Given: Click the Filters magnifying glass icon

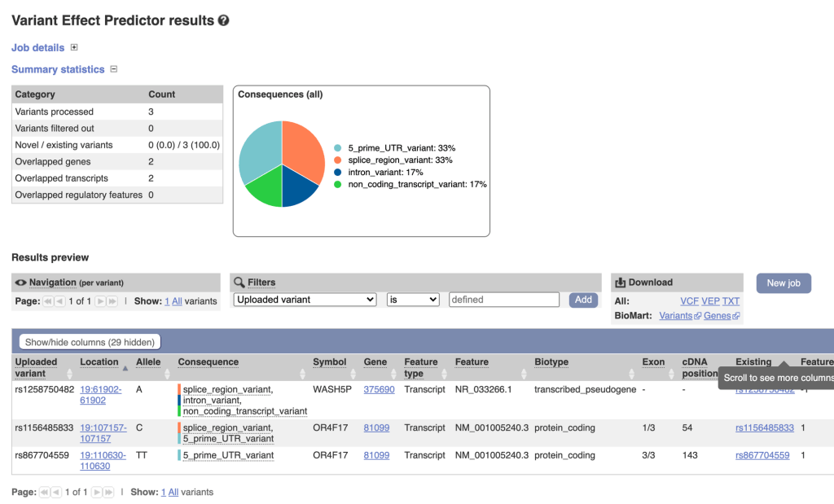Looking at the screenshot, I should coord(239,283).
